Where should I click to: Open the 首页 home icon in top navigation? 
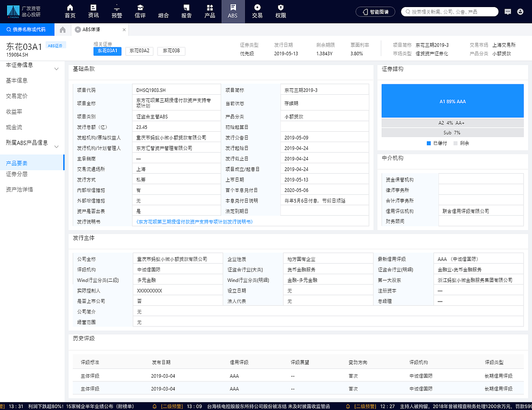click(70, 11)
